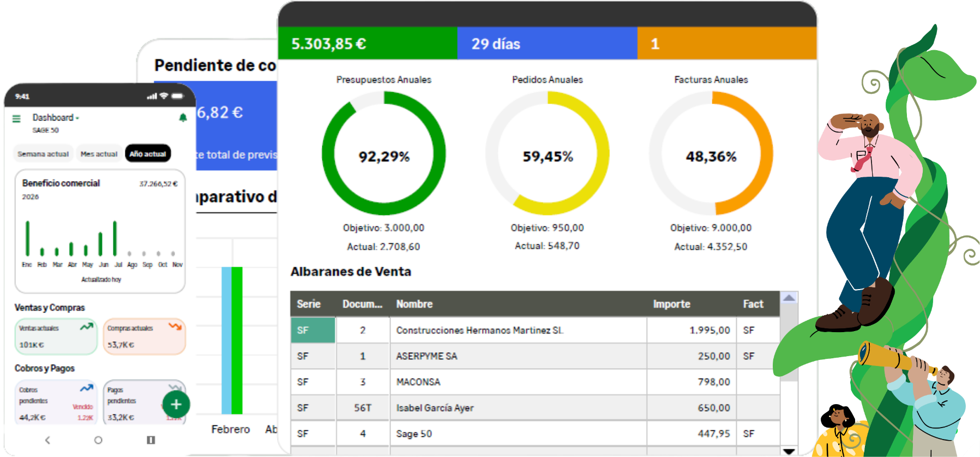Select the ASERPYME SA row
Image resolution: width=980 pixels, height=457 pixels.
click(x=536, y=356)
